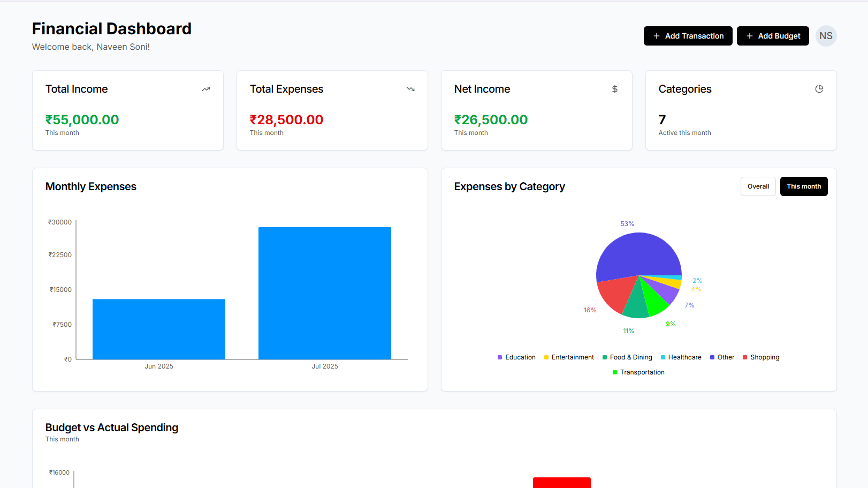Click the ₹30000 axis label

coord(60,222)
